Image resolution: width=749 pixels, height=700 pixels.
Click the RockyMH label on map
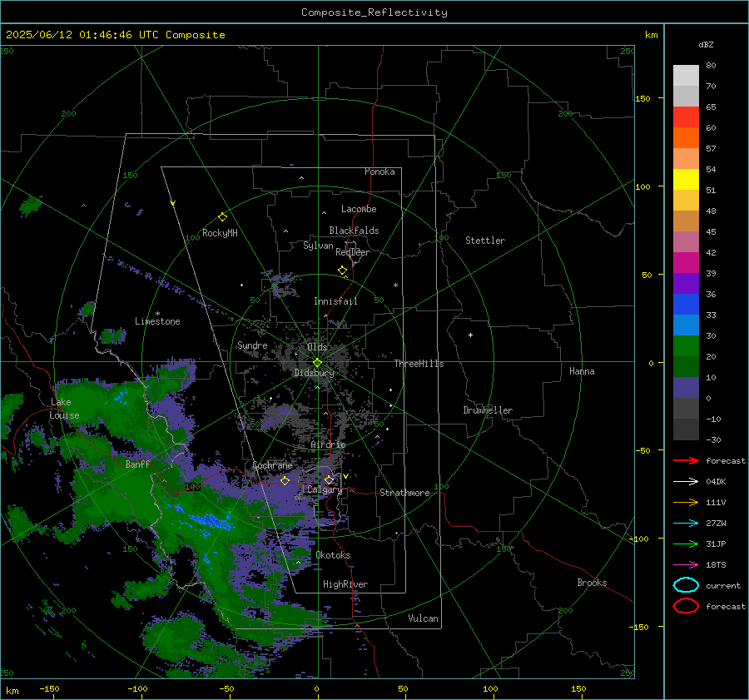220,233
